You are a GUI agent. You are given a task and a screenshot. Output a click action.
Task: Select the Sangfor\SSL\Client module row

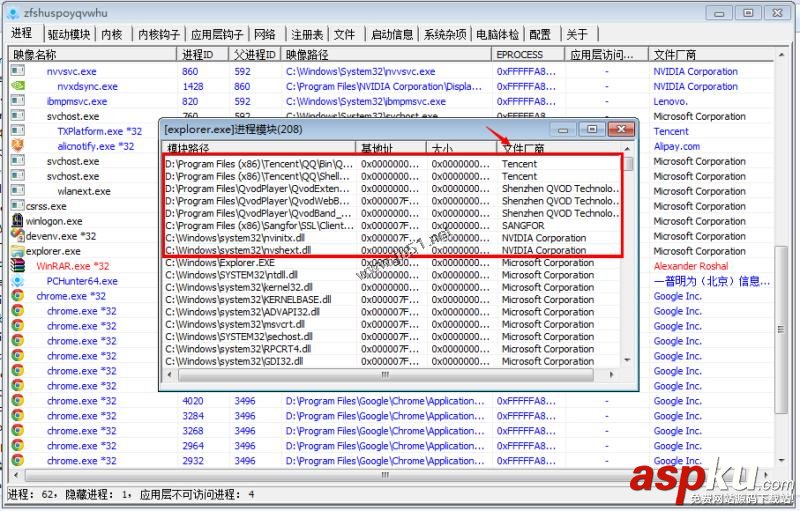pyautogui.click(x=392, y=225)
